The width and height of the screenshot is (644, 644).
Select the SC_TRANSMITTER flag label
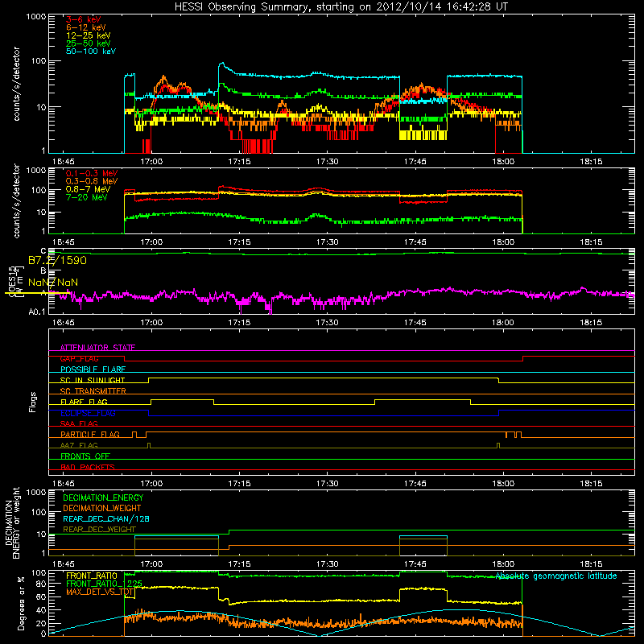[93, 391]
